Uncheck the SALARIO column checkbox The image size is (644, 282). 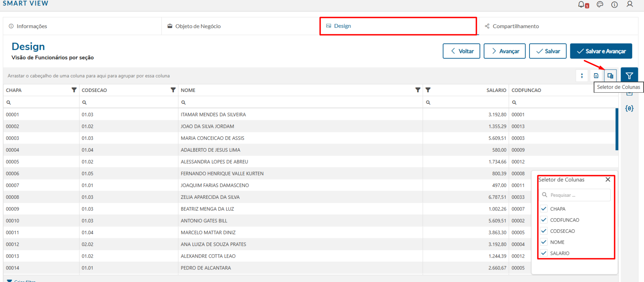544,253
